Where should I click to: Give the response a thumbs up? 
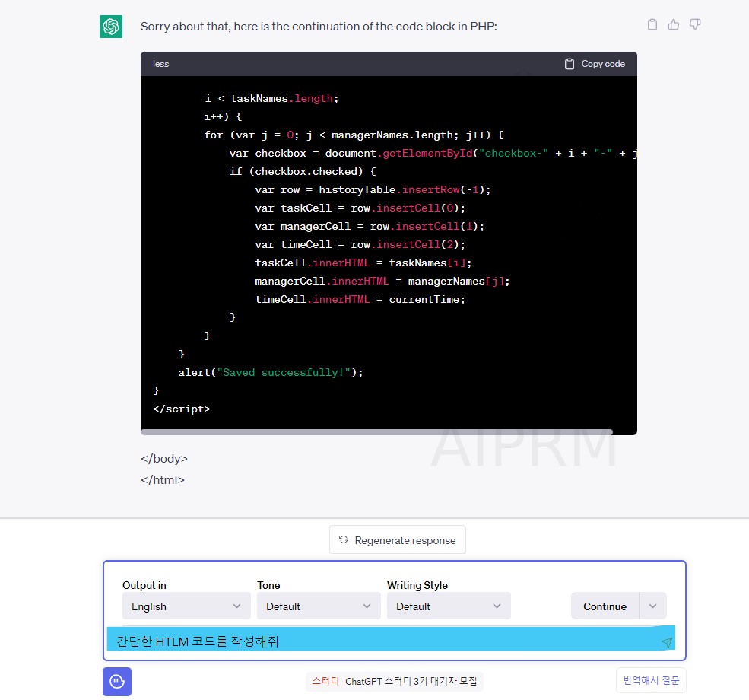point(674,24)
